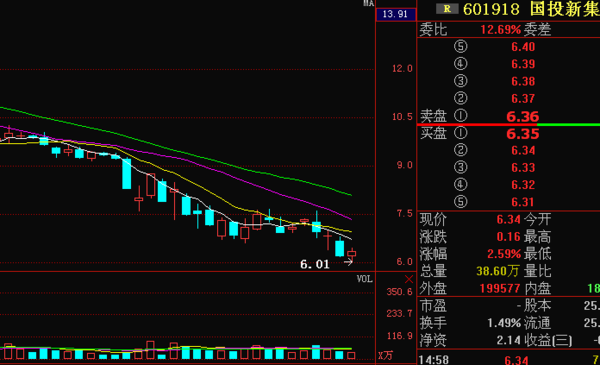Image resolution: width=600 pixels, height=365 pixels.
Task: Click the last red volume bar
Action: click(x=351, y=356)
